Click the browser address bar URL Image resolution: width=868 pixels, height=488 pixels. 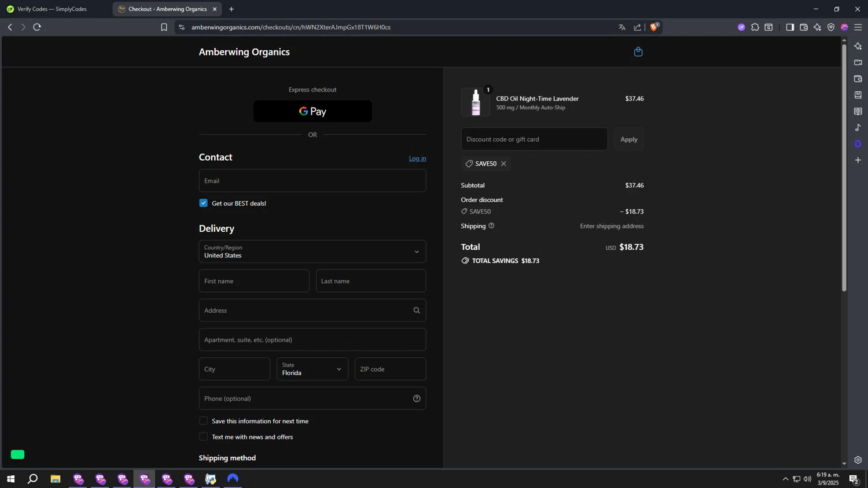(x=291, y=27)
